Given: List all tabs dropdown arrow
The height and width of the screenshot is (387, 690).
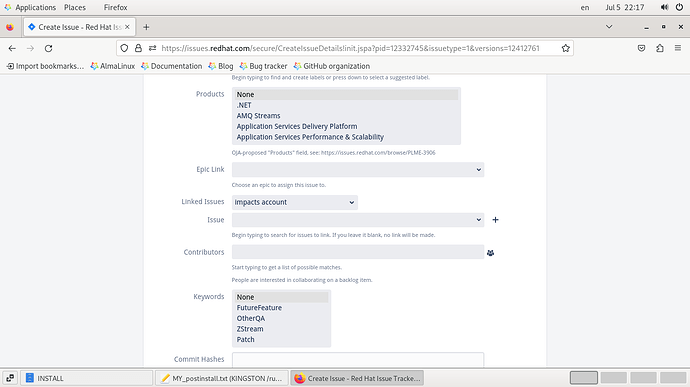Looking at the screenshot, I should [609, 27].
